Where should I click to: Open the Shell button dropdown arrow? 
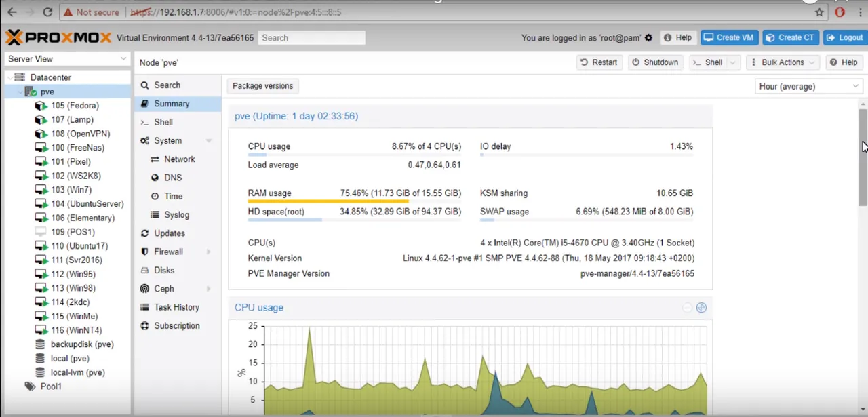click(x=733, y=62)
